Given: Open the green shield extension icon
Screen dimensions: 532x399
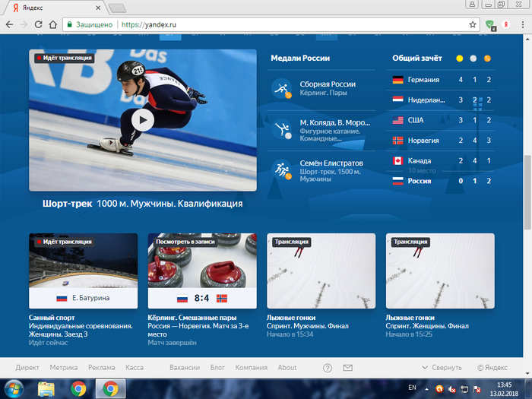Looking at the screenshot, I should coord(490,25).
